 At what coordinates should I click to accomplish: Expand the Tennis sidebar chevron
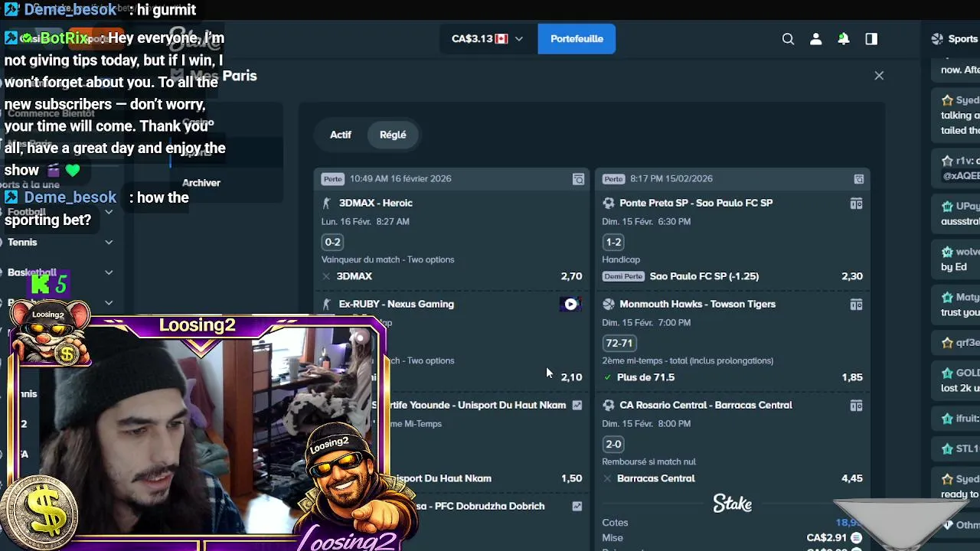click(x=109, y=243)
